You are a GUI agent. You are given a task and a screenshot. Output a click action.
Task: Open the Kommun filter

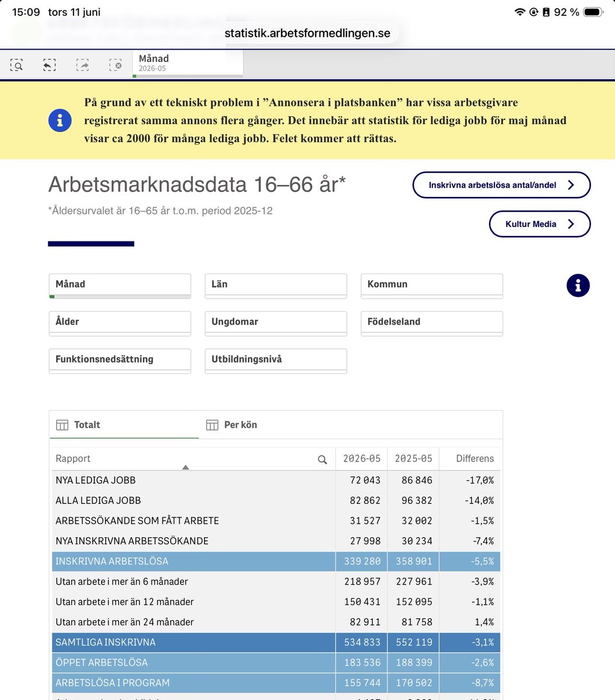click(432, 286)
